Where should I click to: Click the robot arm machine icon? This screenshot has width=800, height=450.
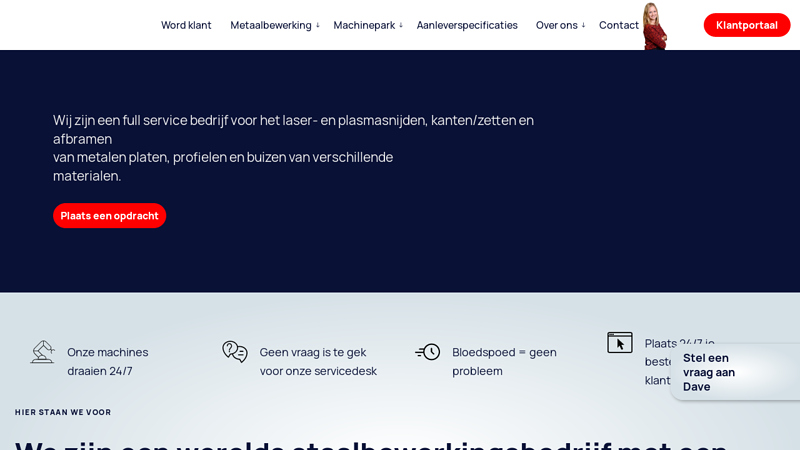click(42, 352)
